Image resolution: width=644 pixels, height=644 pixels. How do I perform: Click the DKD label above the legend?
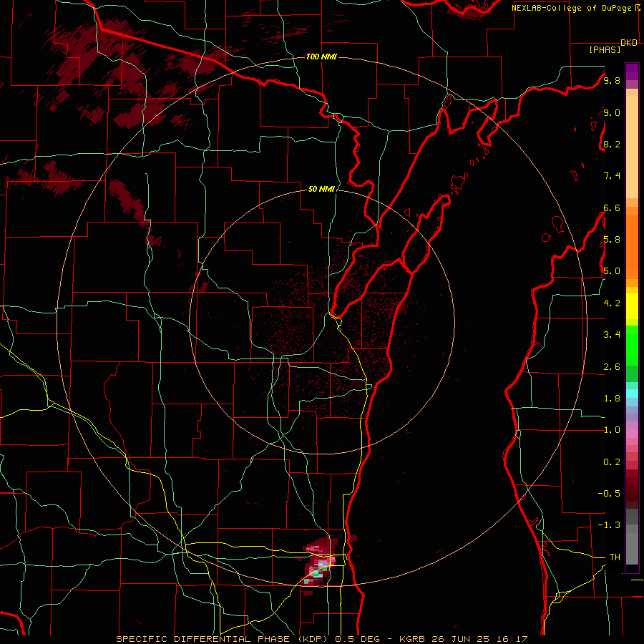(x=629, y=43)
